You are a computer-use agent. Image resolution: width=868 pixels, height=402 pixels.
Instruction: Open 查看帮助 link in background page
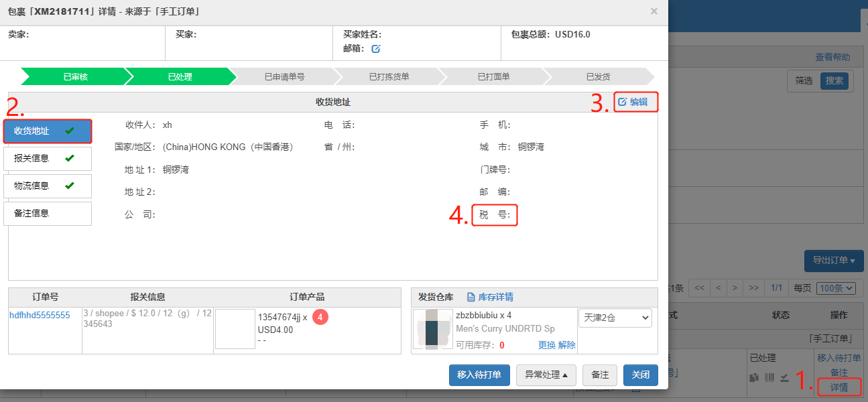832,57
